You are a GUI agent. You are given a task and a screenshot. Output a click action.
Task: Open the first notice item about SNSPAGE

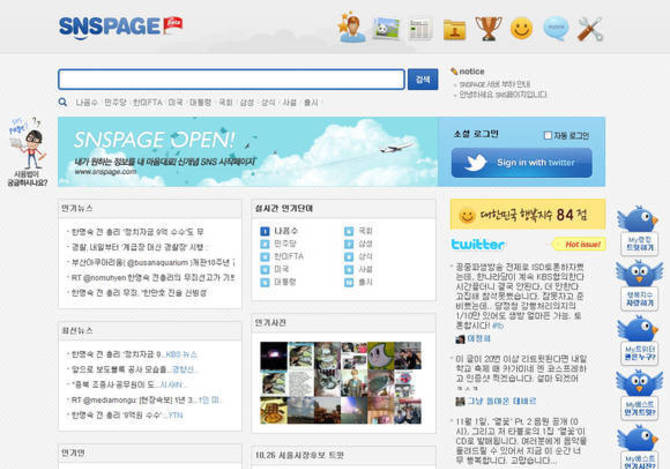click(x=494, y=84)
